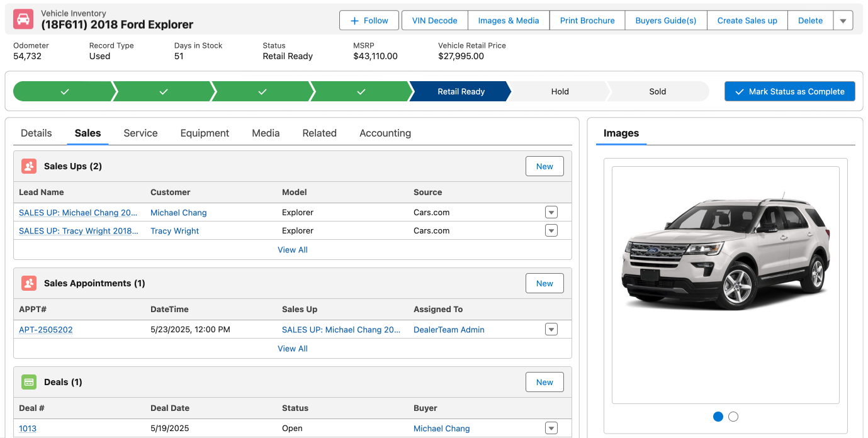Open customer Michael Chang in Sales Ups
Image resolution: width=868 pixels, height=438 pixels.
click(179, 212)
